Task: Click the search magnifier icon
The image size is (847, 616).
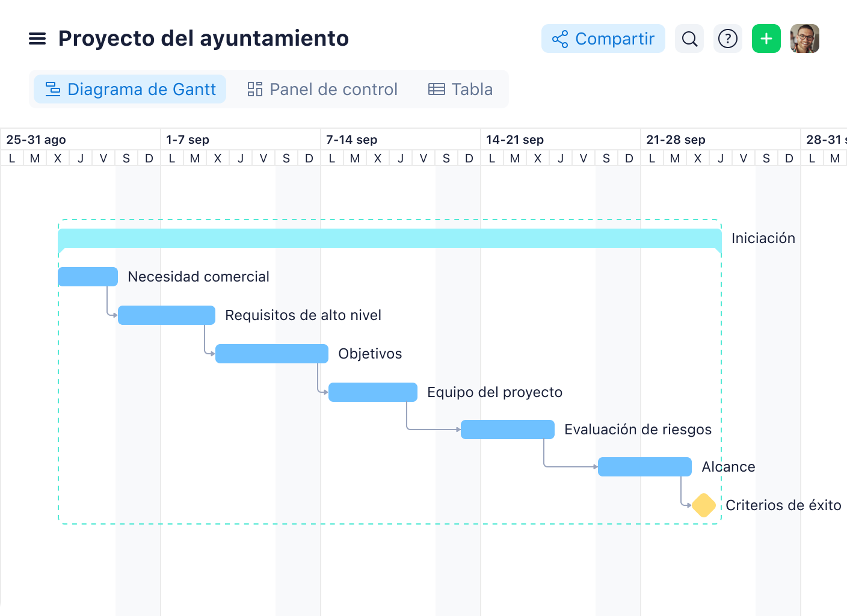Action: pos(689,38)
